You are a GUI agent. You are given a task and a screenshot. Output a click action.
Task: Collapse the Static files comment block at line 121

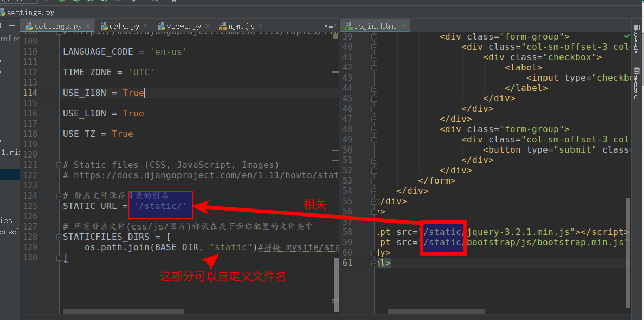click(x=59, y=165)
